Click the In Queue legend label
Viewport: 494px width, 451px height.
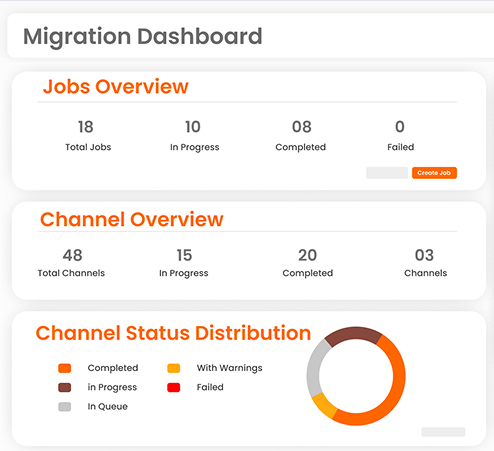click(107, 407)
